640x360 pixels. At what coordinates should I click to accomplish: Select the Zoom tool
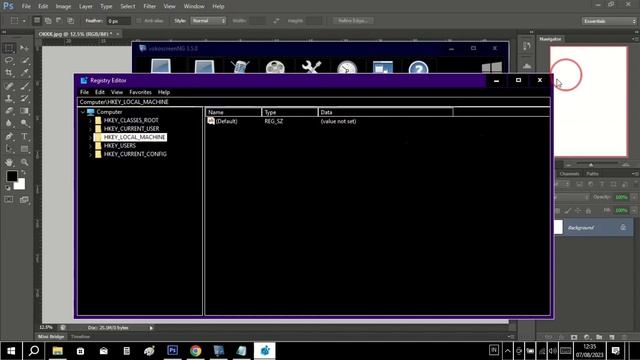coord(24,162)
